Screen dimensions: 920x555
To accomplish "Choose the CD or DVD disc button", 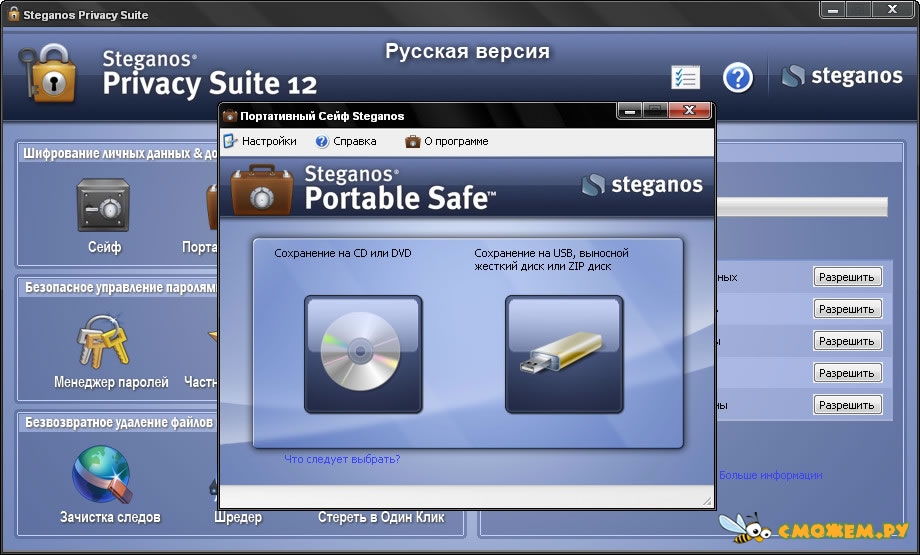I will 363,354.
